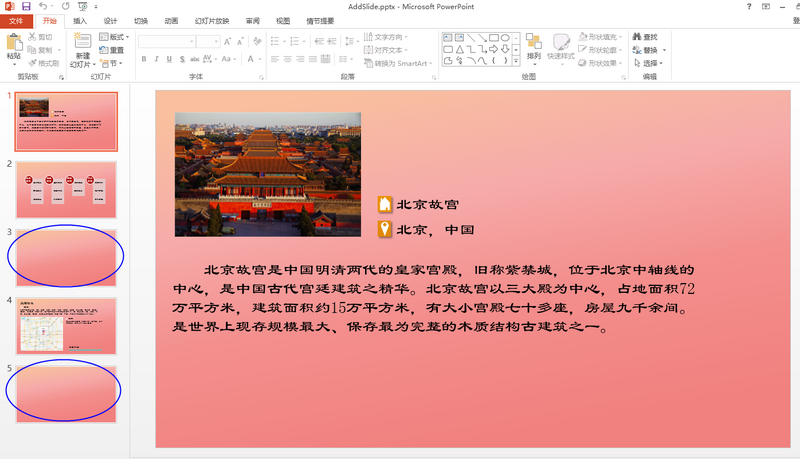This screenshot has width=800, height=459.
Task: Increase the list indent level
Action: tap(332, 41)
